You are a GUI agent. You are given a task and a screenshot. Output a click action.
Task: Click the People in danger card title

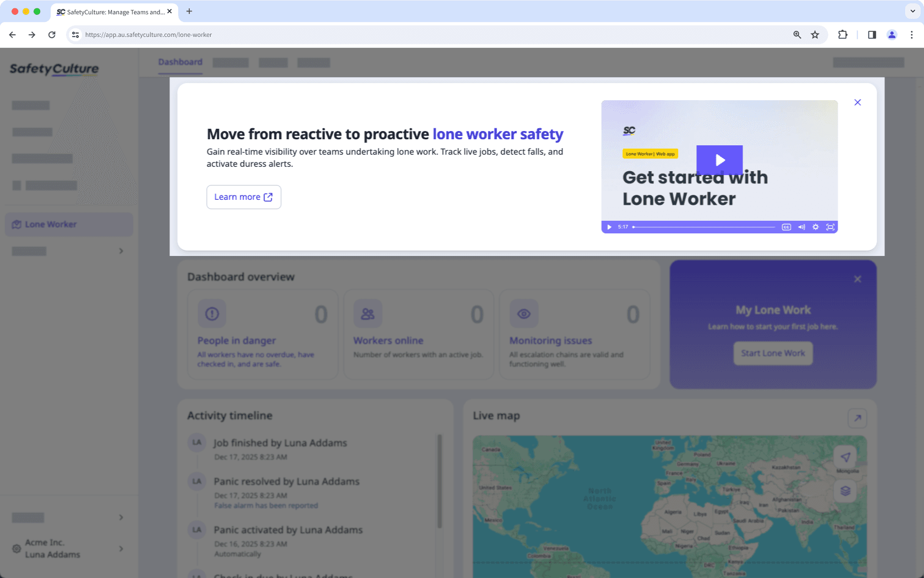point(237,341)
